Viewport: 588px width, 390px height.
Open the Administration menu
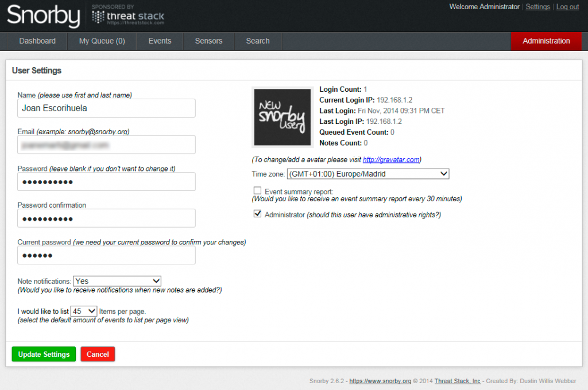(546, 41)
